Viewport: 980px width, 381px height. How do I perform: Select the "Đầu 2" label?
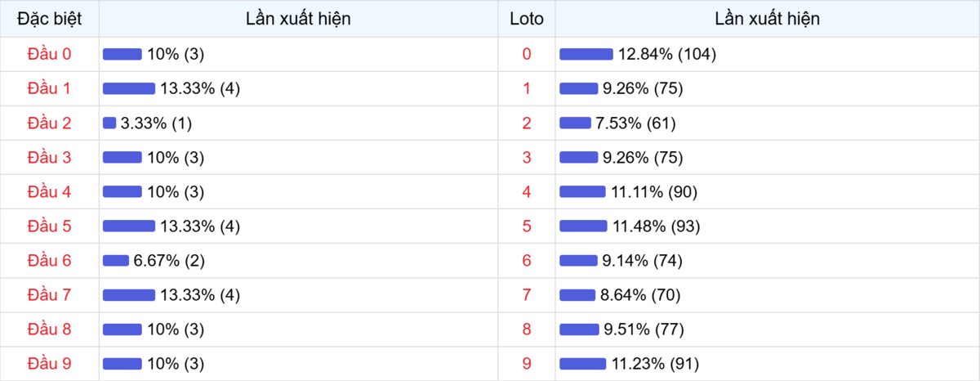tap(50, 123)
